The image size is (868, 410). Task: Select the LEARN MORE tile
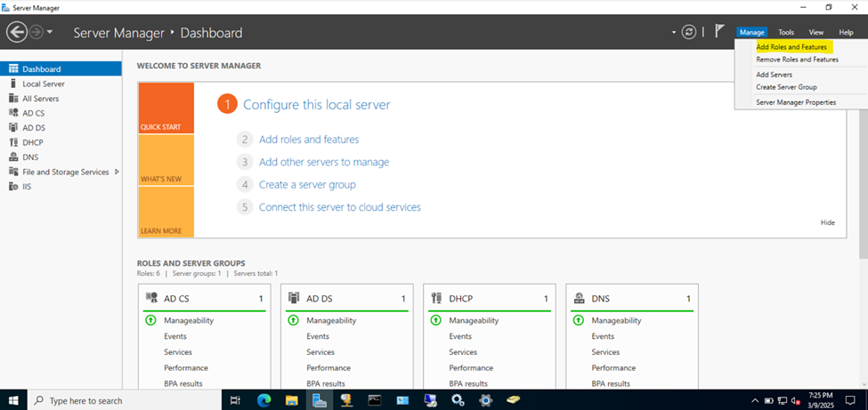166,212
